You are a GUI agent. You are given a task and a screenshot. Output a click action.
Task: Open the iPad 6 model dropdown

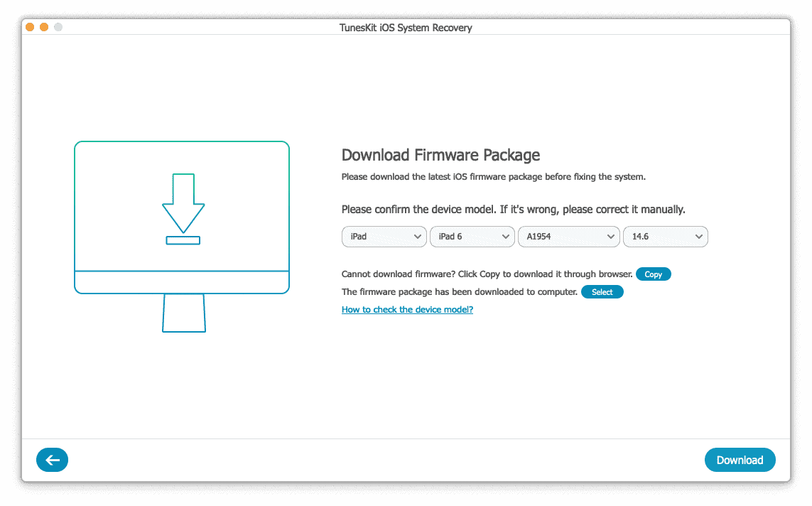tap(472, 236)
